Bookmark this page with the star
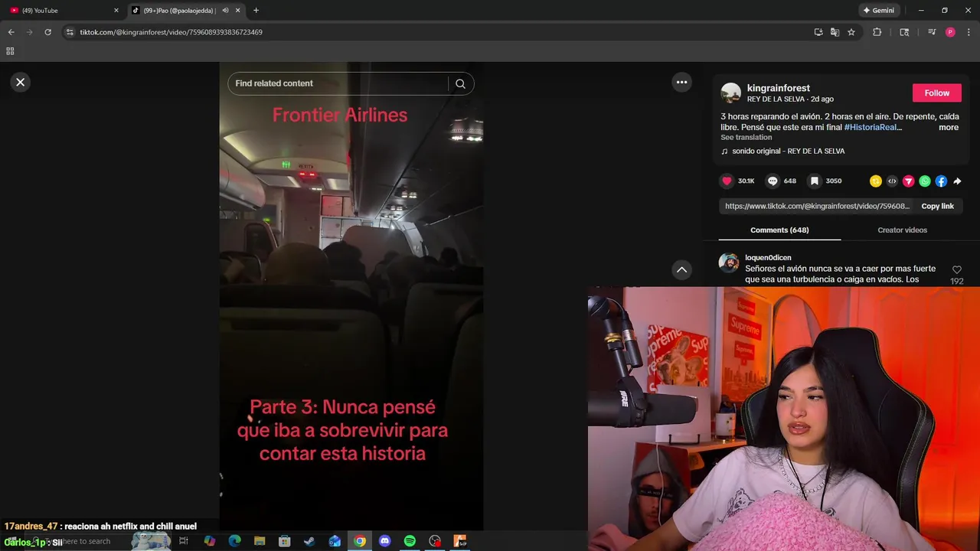The height and width of the screenshot is (551, 980). (851, 32)
